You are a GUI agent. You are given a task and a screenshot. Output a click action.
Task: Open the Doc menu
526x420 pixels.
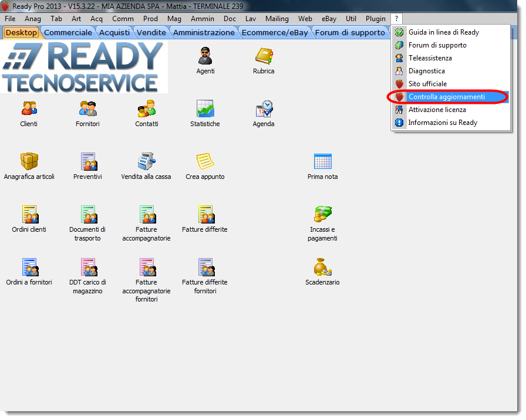click(x=230, y=19)
